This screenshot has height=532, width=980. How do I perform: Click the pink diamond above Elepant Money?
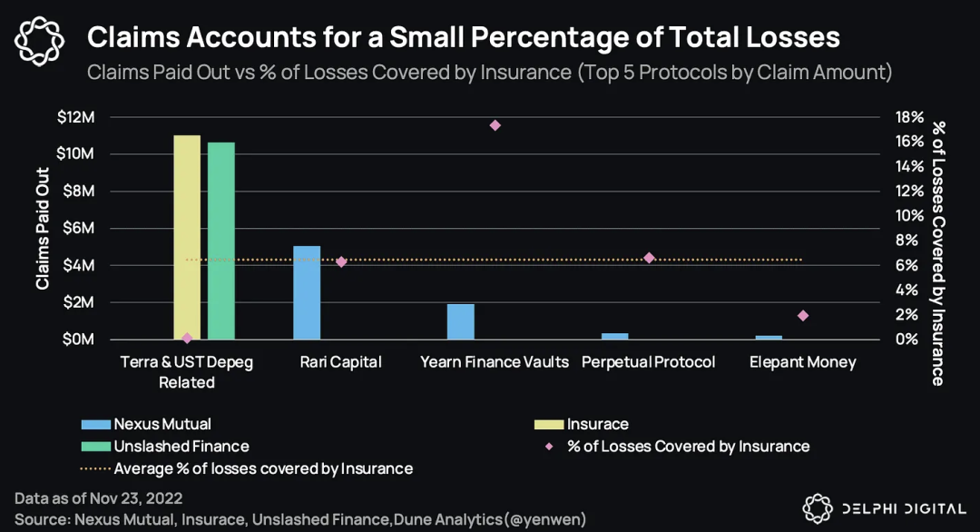pos(802,316)
